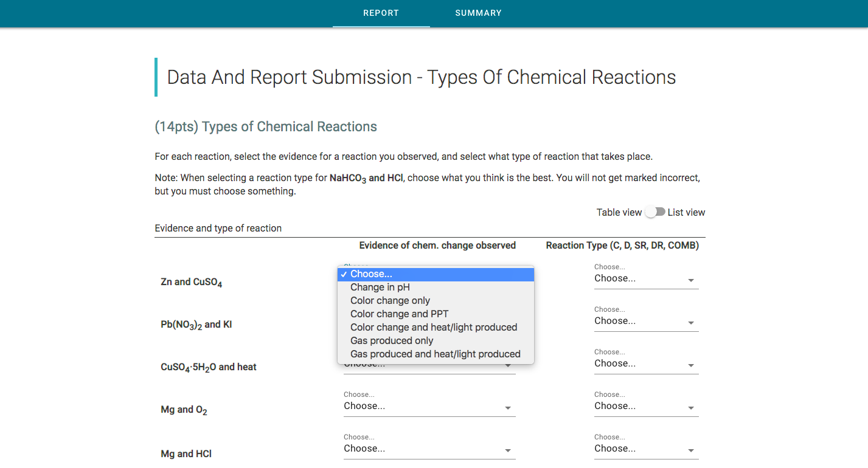Click the evidence dropdown arrow for Mg and HCl

(507, 450)
